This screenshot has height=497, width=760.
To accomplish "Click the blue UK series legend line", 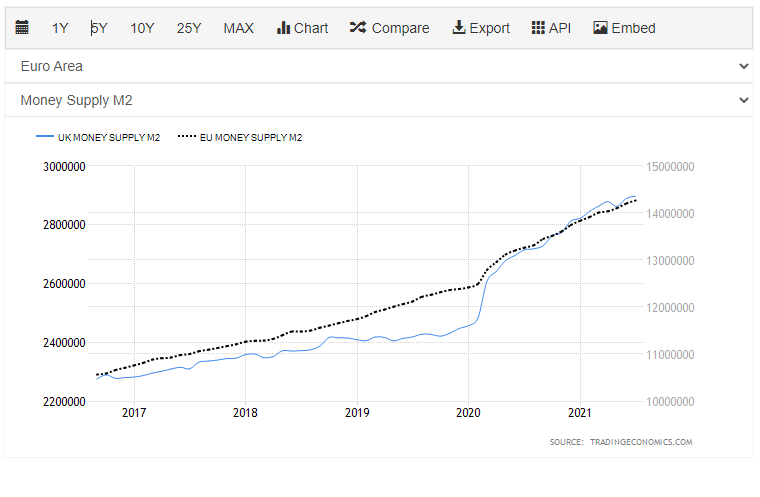I will [45, 137].
